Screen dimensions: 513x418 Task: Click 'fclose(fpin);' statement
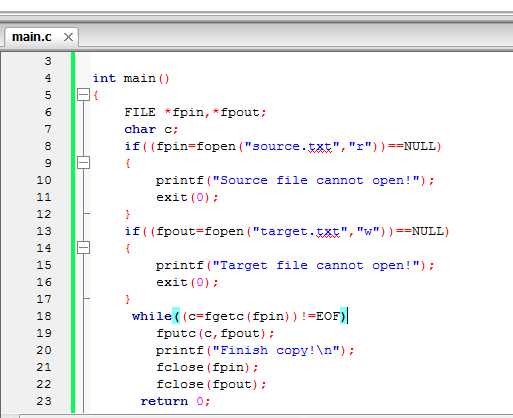tap(207, 367)
